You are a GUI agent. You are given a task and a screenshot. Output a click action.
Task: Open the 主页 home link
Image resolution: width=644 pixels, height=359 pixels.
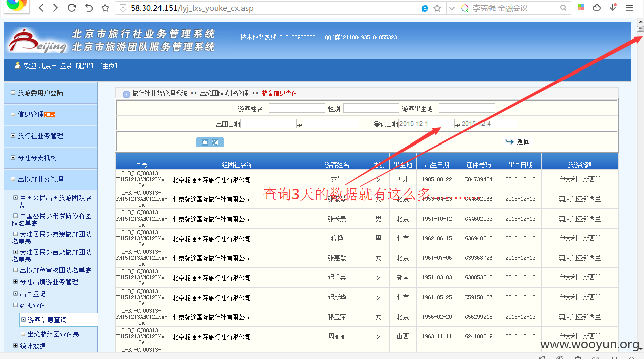pyautogui.click(x=109, y=66)
